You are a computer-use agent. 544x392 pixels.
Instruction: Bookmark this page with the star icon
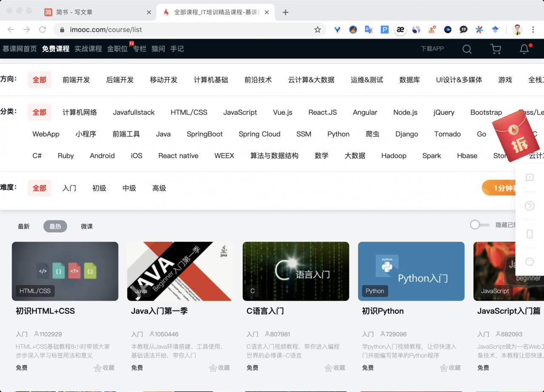[317, 29]
